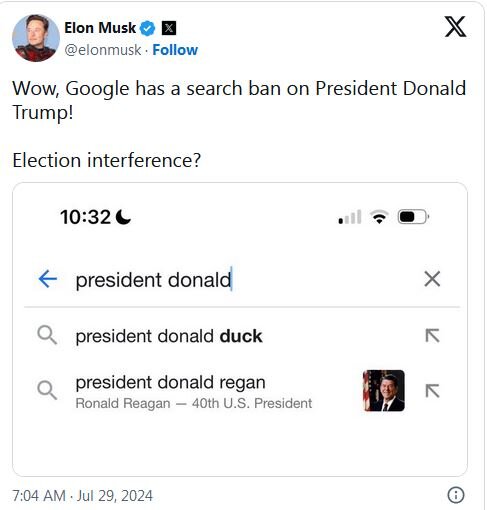Click the blue verified checkmark badge
Screen dimensions: 487x510
tap(147, 28)
